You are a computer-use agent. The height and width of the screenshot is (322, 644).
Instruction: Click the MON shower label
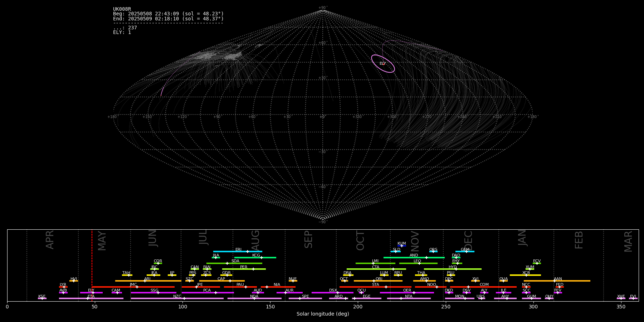[460, 297]
